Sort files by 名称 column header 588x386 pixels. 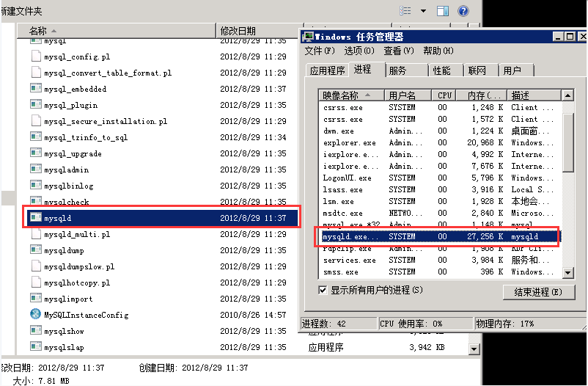(38, 31)
